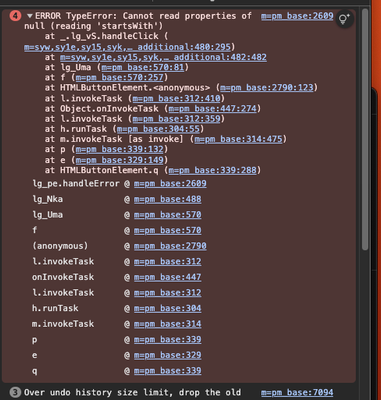Open link m=pm_base:2790:123
Viewport: 381px width, 400px height.
(267, 88)
